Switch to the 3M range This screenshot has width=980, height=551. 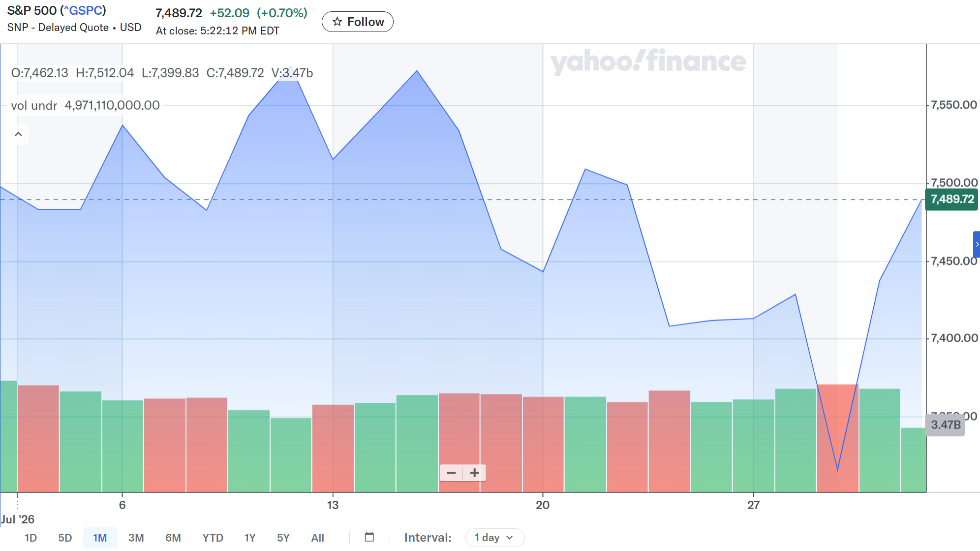point(136,538)
